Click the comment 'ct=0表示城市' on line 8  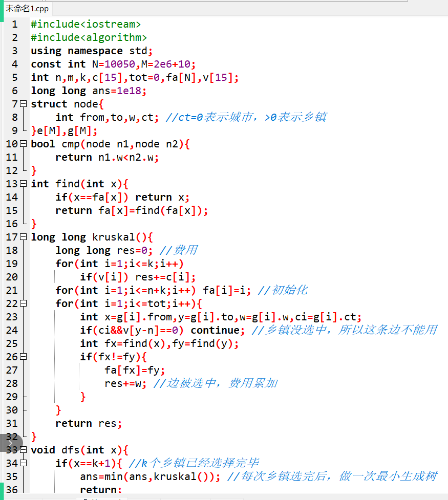246,117
